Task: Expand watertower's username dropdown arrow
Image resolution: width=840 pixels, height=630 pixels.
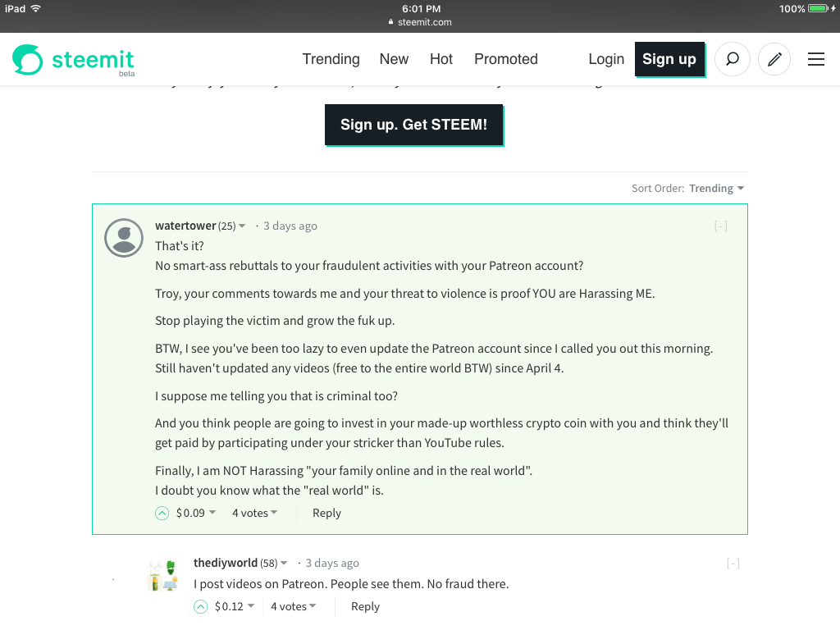Action: pyautogui.click(x=242, y=226)
